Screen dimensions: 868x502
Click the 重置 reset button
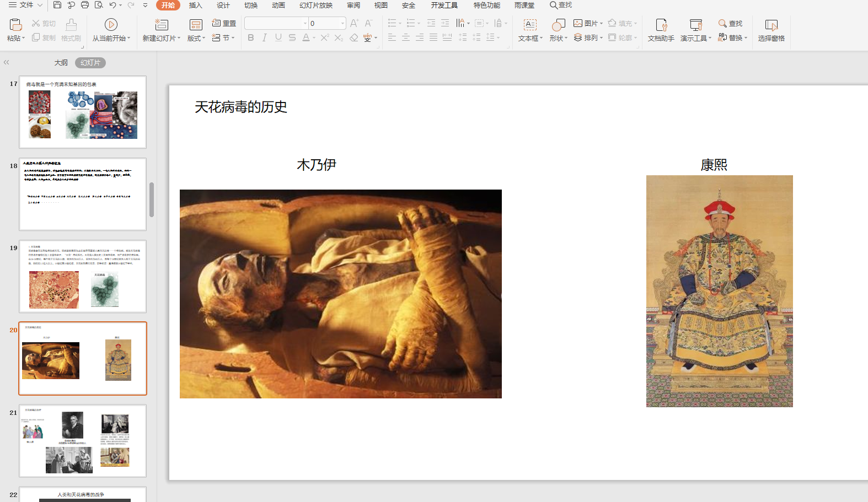[x=224, y=23]
